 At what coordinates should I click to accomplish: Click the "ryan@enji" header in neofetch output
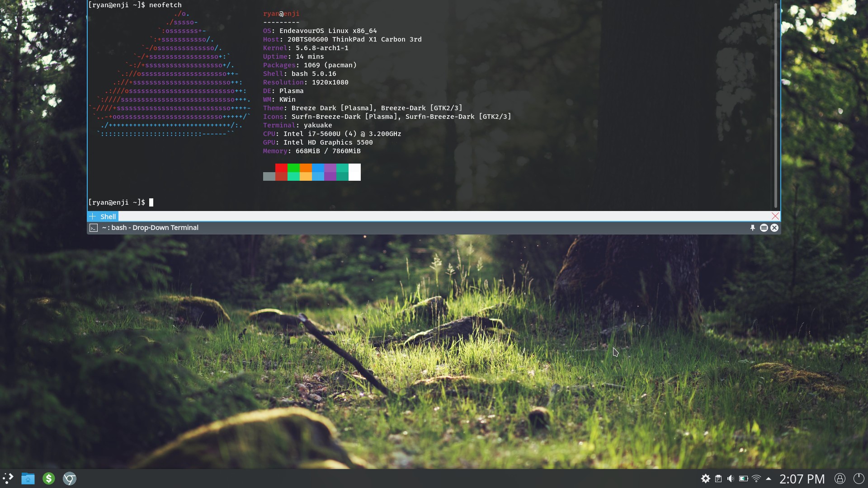point(281,14)
